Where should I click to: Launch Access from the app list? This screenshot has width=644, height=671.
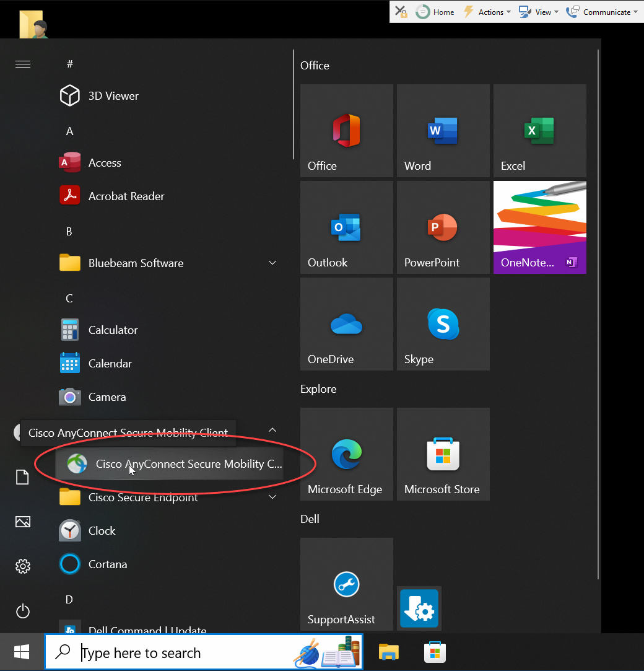pyautogui.click(x=169, y=162)
